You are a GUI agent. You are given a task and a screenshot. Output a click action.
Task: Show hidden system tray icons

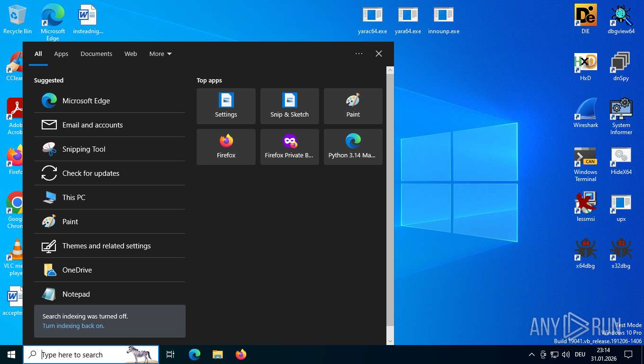(531, 355)
